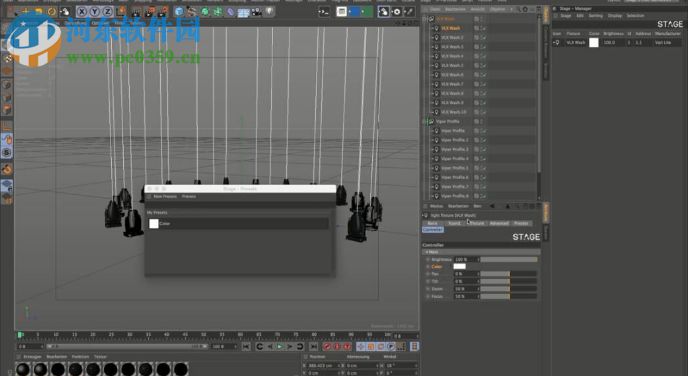Viewport: 688px width, 376px height.
Task: Click the search icon in Object Manager
Action: 518,9
